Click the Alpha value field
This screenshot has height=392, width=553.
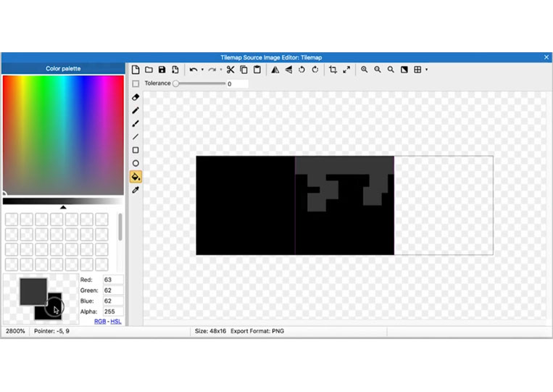(x=113, y=312)
